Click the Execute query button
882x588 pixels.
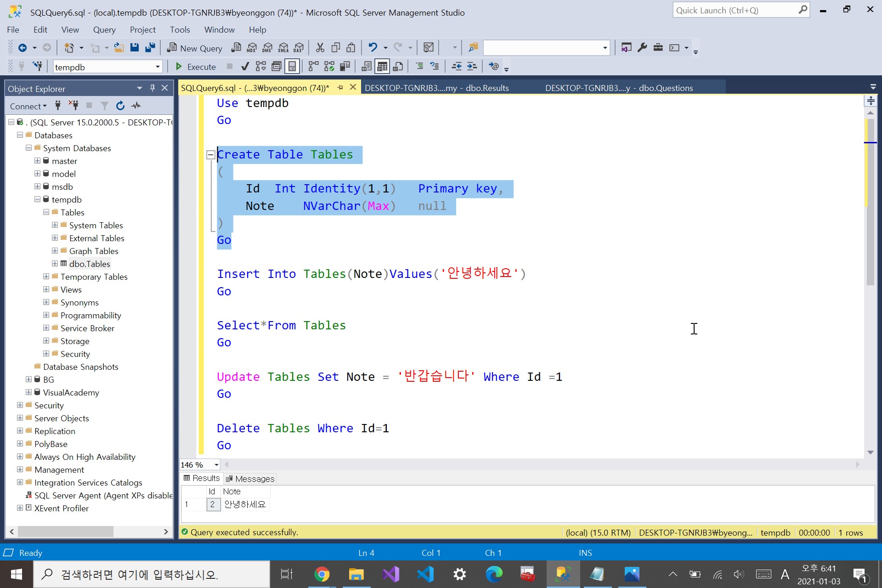tap(196, 67)
